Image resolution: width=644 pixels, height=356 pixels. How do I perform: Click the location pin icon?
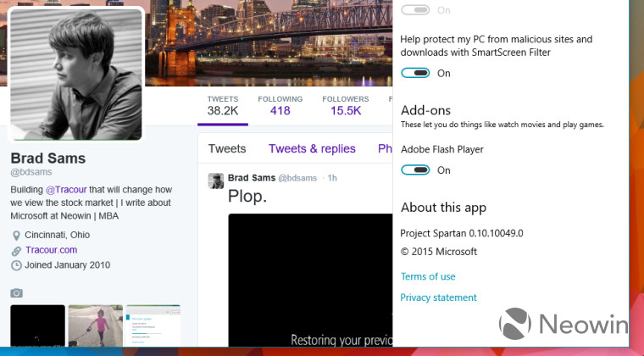pyautogui.click(x=16, y=236)
